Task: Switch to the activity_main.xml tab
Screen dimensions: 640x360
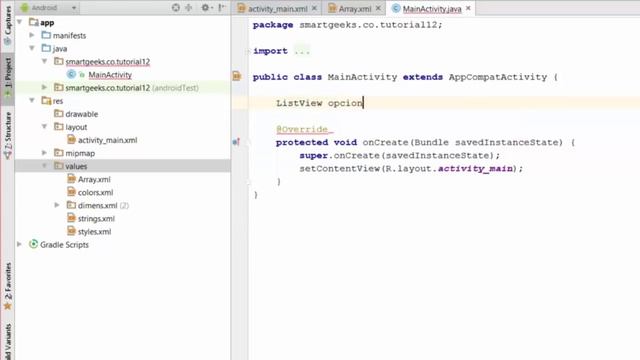Action: (278, 9)
